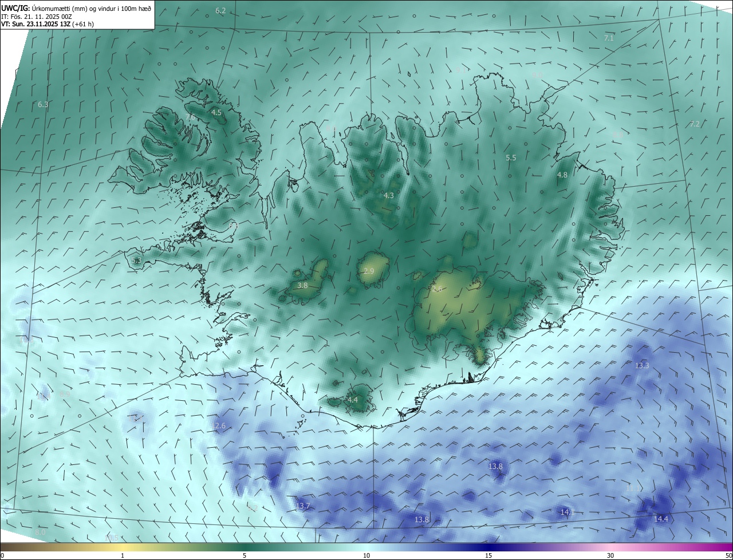Click the 4.5 value on the Westfjords
Viewport: 733px width, 560px height.
tap(216, 113)
